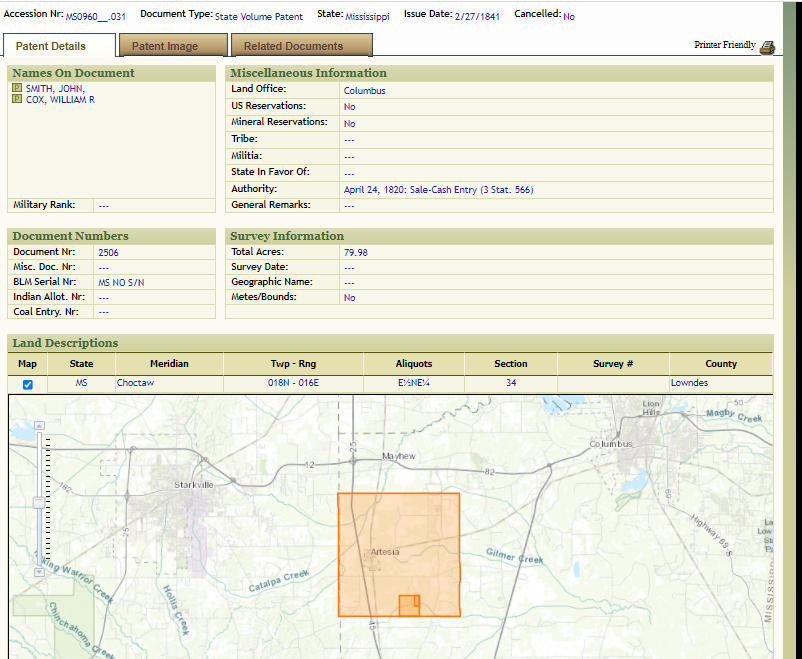Click the Starkville label on the map
Screen dimensions: 802x659
click(x=194, y=484)
